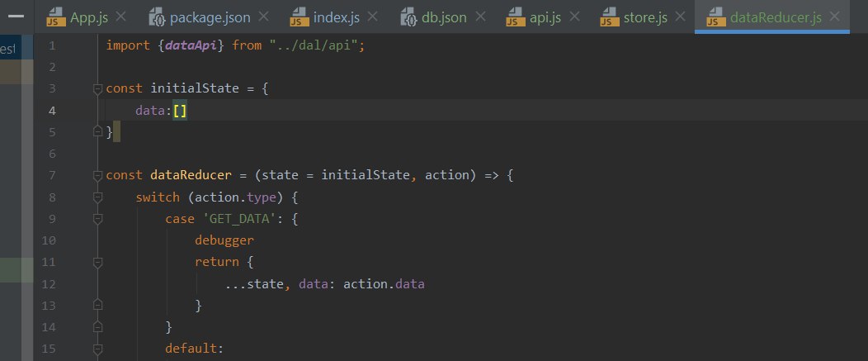Fold the default block at line 15
868x361 pixels.
tap(98, 349)
